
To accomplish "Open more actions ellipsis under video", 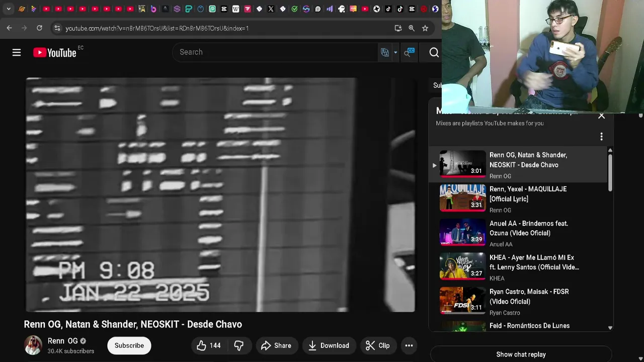I will (x=409, y=345).
